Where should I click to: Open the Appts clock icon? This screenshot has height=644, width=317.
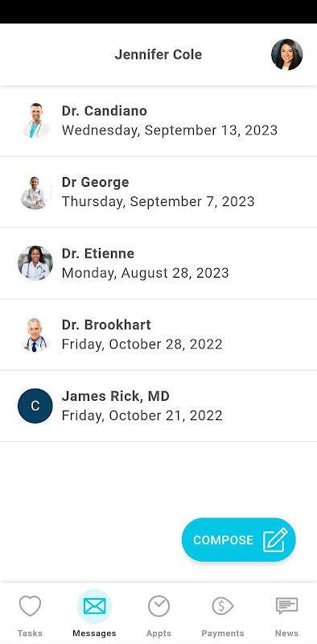(158, 606)
